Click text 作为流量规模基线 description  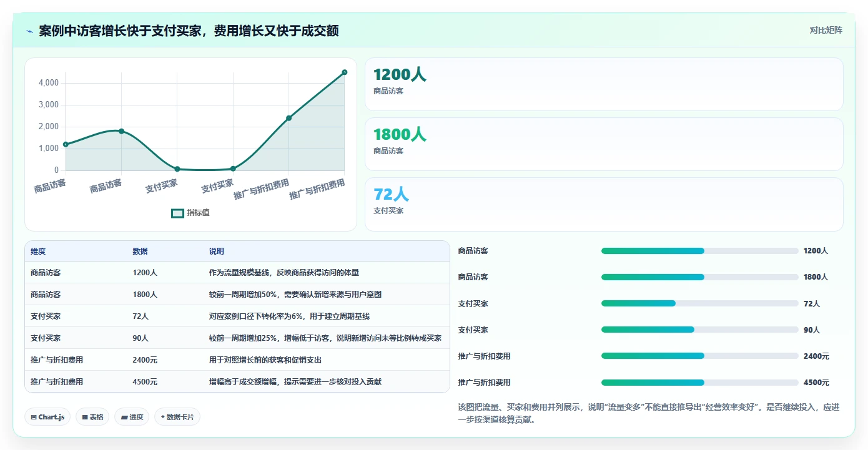(x=284, y=273)
